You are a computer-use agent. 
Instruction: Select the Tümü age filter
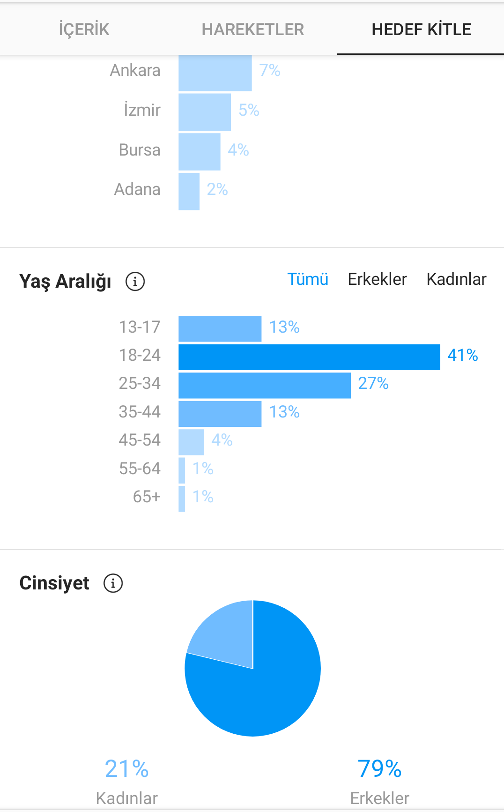pyautogui.click(x=308, y=279)
